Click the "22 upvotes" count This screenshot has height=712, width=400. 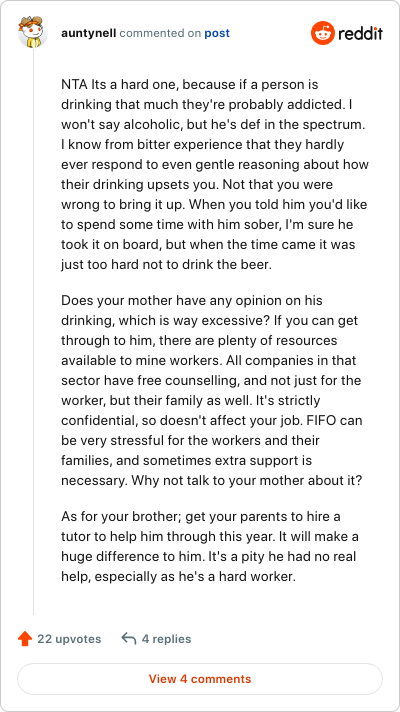(69, 639)
